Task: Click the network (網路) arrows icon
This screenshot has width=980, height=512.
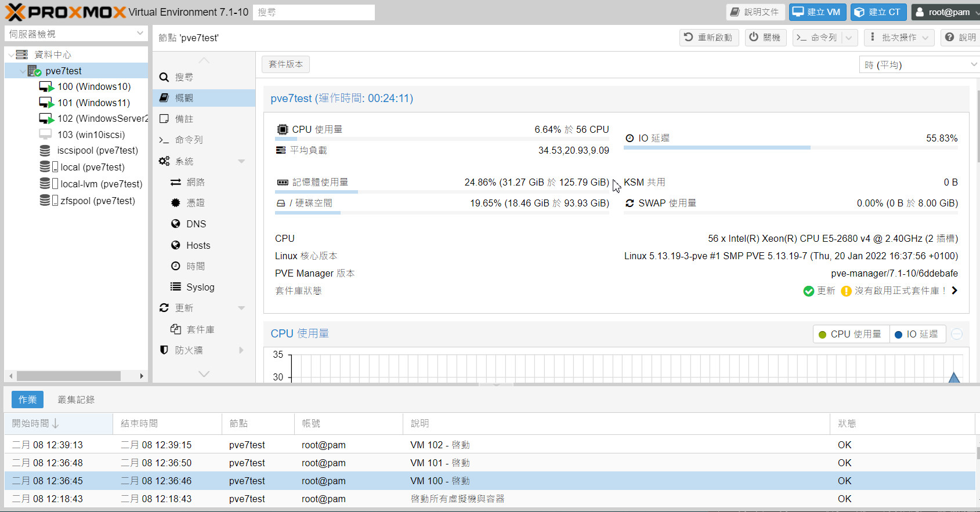Action: tap(176, 182)
